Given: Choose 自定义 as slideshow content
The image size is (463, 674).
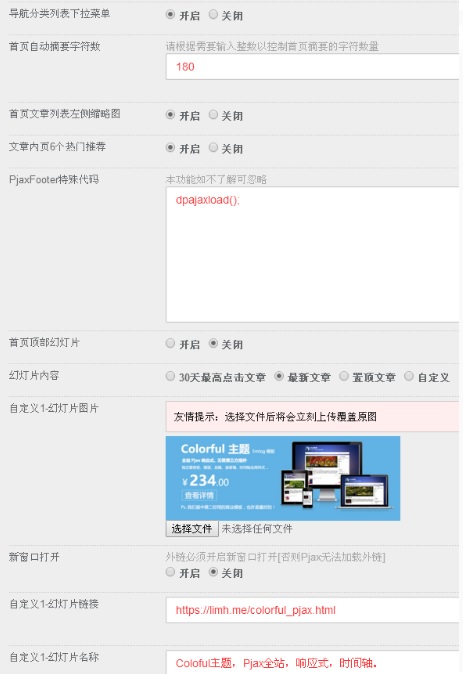Looking at the screenshot, I should [x=409, y=377].
